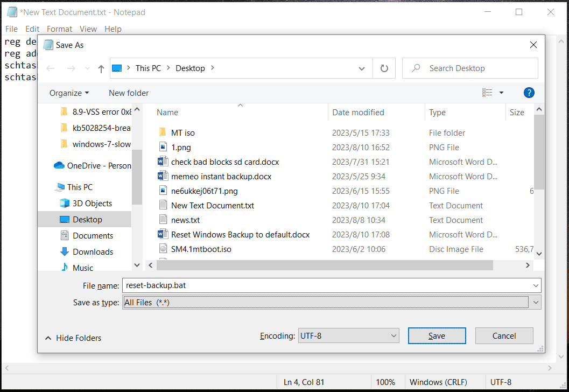The image size is (569, 392).
Task: Open the View menu
Action: [88, 29]
